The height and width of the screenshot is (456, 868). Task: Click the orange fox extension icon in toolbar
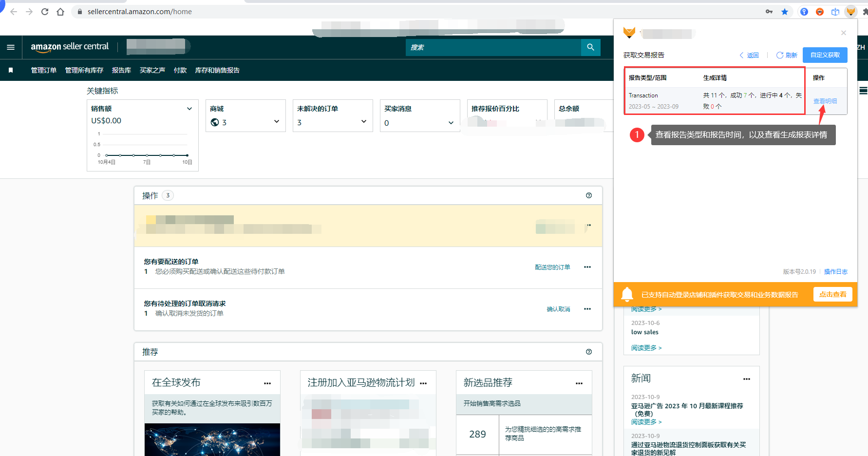(x=851, y=12)
